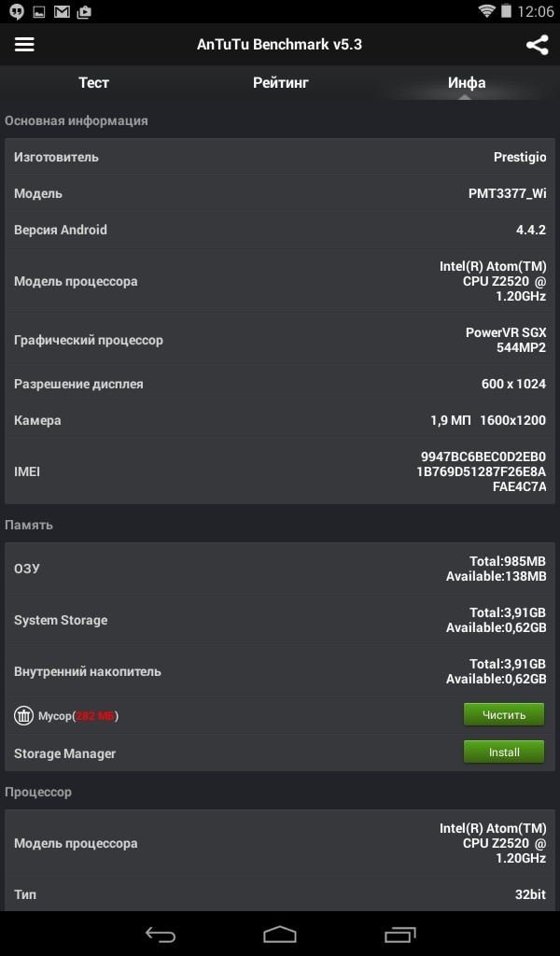Image resolution: width=560 pixels, height=956 pixels.
Task: Tap the Wi-Fi status icon
Action: (x=486, y=11)
